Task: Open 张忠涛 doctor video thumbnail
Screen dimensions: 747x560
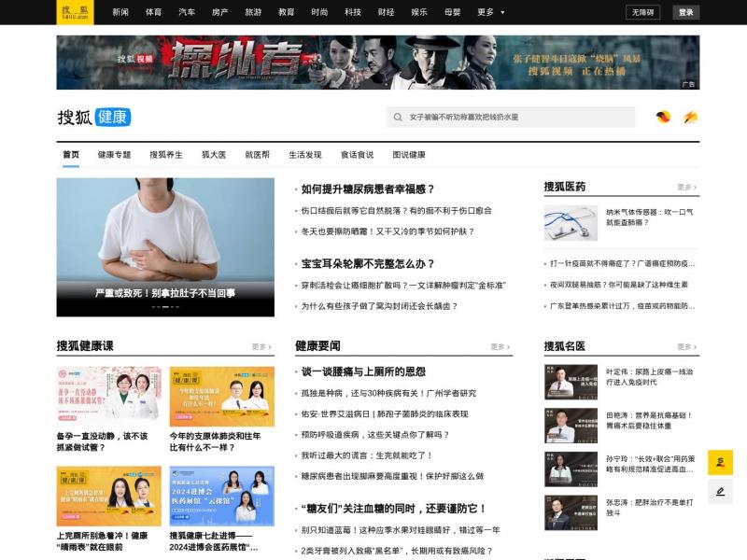Action: tap(571, 512)
